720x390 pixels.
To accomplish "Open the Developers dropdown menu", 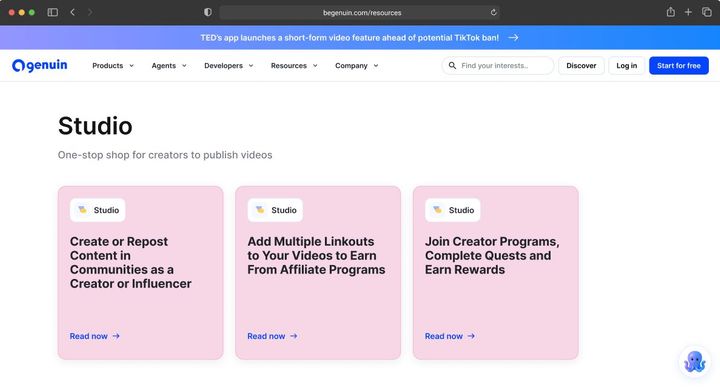I will tap(229, 66).
